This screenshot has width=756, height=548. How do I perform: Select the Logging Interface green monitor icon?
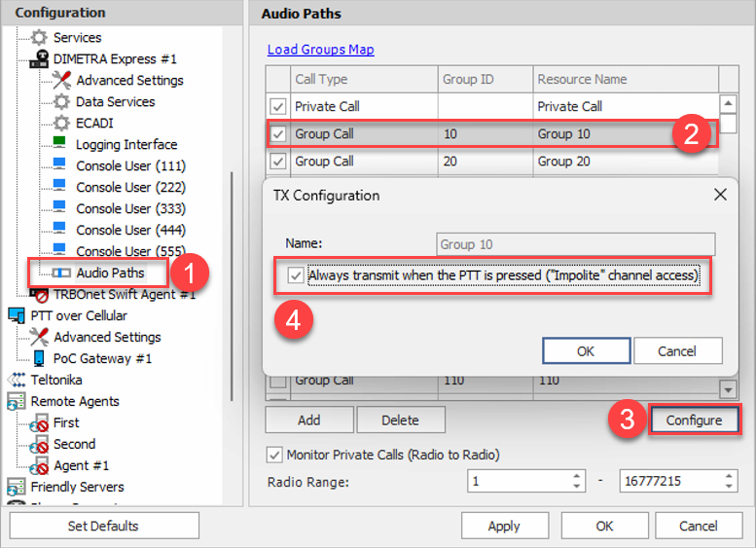(x=61, y=145)
